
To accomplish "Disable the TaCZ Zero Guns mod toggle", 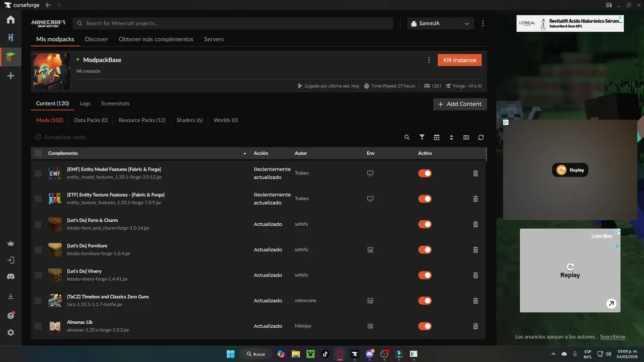I will 425,301.
